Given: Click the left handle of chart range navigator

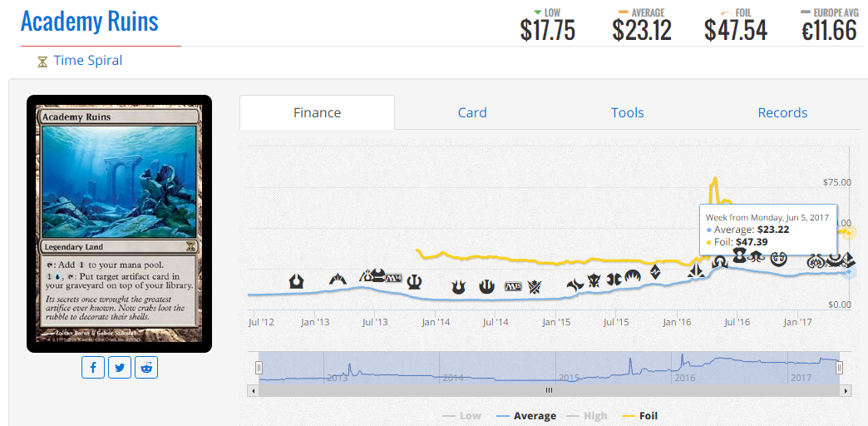Looking at the screenshot, I should [259, 367].
